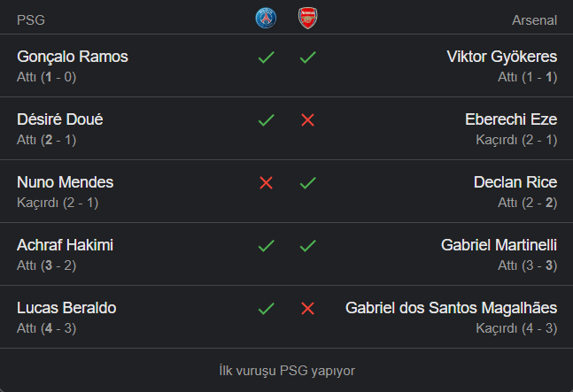
Task: Click the Lucas Beraldo penalty row
Action: coord(287,317)
